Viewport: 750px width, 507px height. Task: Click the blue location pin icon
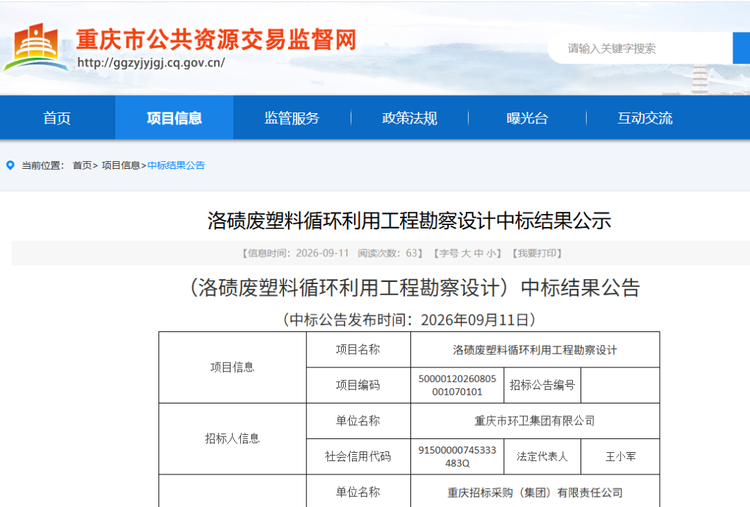[10, 165]
